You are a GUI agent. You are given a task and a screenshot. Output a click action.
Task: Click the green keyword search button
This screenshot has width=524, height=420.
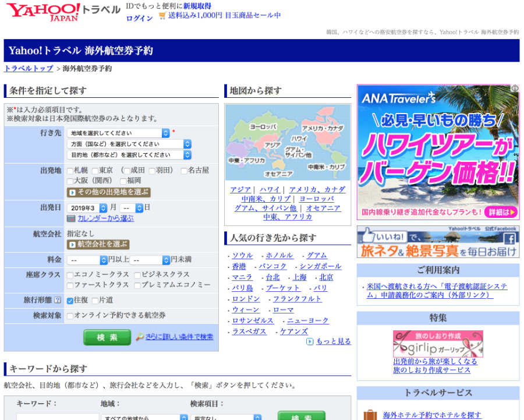point(302,416)
